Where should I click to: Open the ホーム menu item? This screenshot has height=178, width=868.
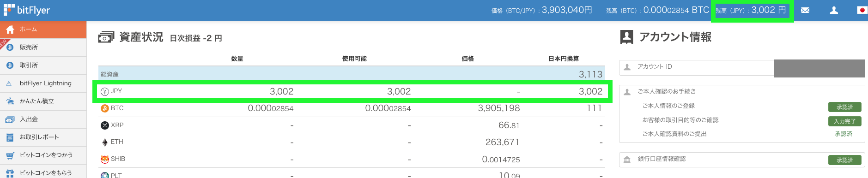pyautogui.click(x=43, y=29)
